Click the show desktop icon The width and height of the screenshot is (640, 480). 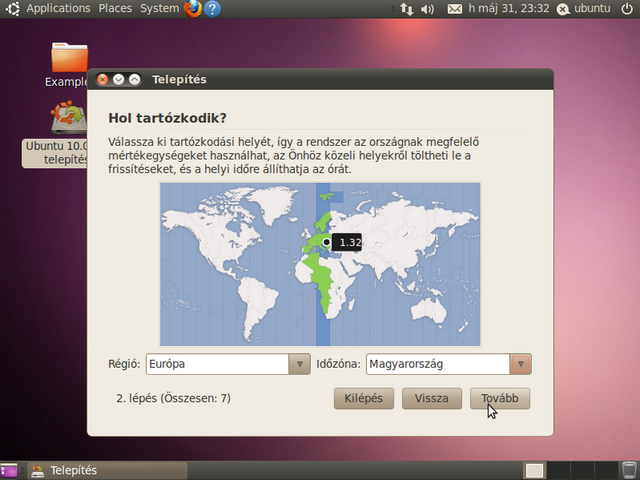pyautogui.click(x=8, y=470)
